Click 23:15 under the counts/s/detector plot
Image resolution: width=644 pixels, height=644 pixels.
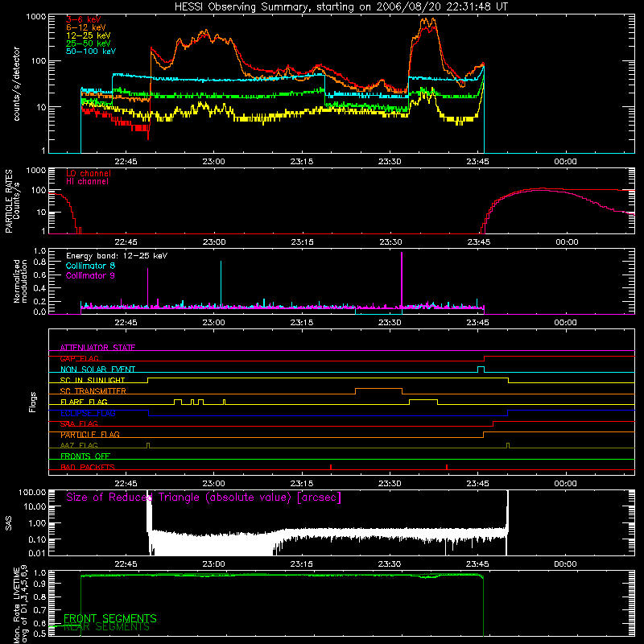tap(301, 162)
